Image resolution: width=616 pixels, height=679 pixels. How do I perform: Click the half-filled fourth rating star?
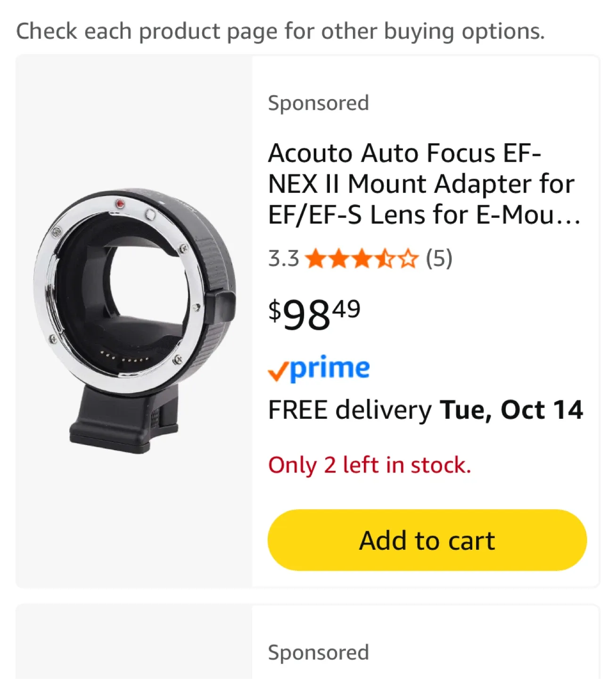coord(386,259)
